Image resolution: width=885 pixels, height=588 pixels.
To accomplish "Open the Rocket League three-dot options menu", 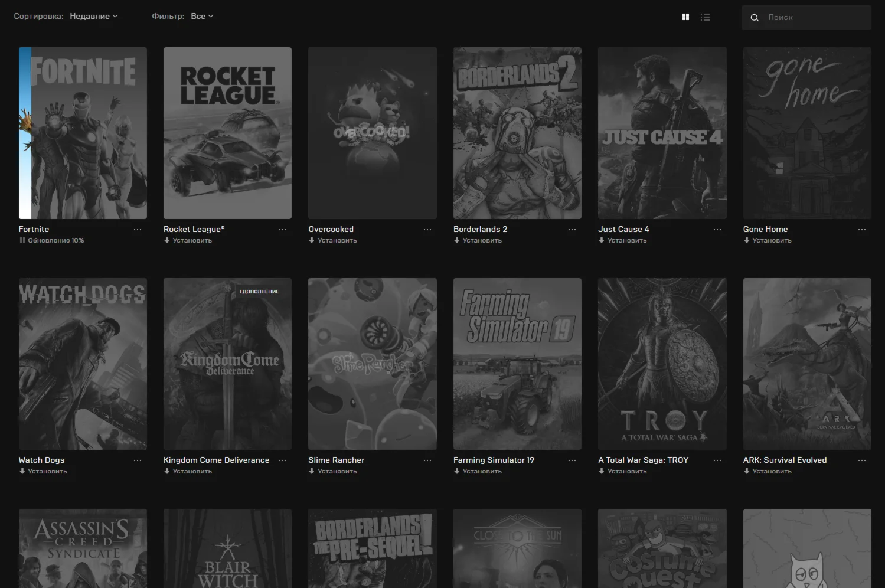I will click(282, 230).
